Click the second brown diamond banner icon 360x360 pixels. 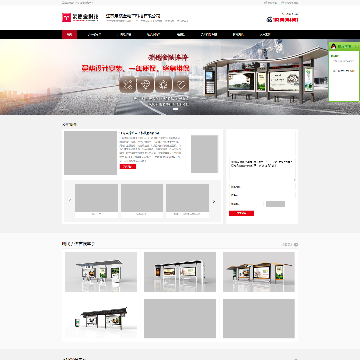pos(146,84)
